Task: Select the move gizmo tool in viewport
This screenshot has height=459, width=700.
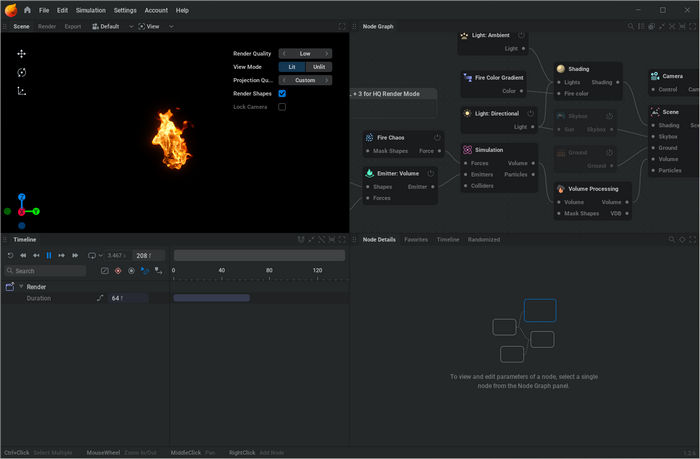Action: 22,53
